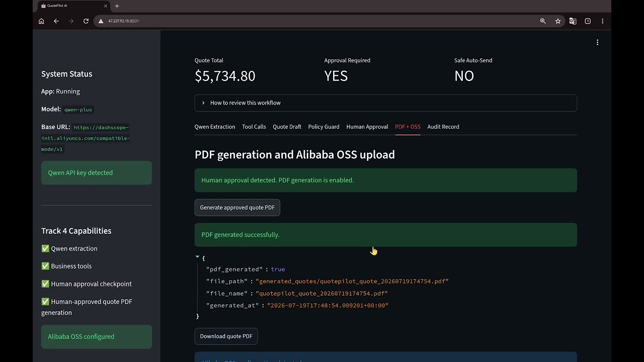This screenshot has width=644, height=362.
Task: Click the App: Running status line
Action: tap(60, 92)
